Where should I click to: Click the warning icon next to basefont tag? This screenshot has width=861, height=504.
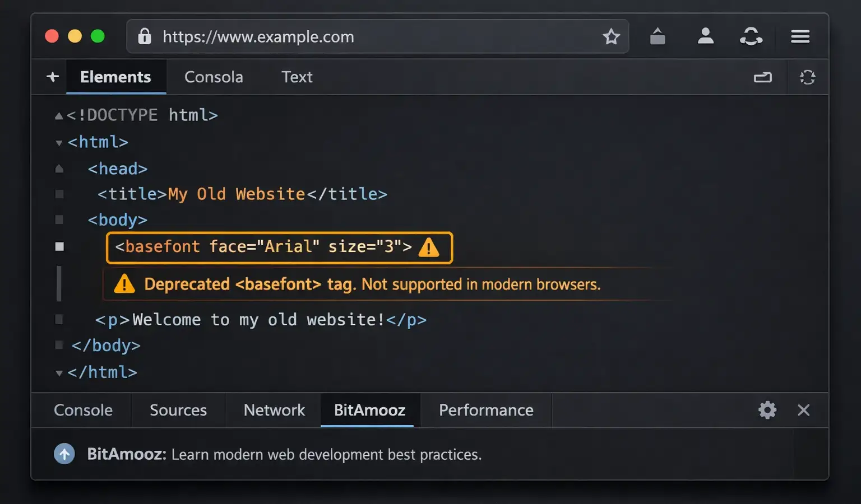point(429,247)
